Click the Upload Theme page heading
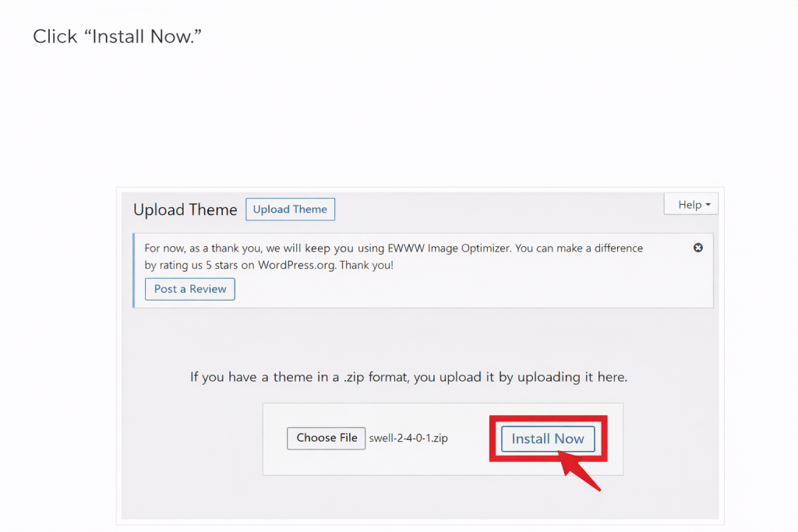798x532 pixels. 185,210
